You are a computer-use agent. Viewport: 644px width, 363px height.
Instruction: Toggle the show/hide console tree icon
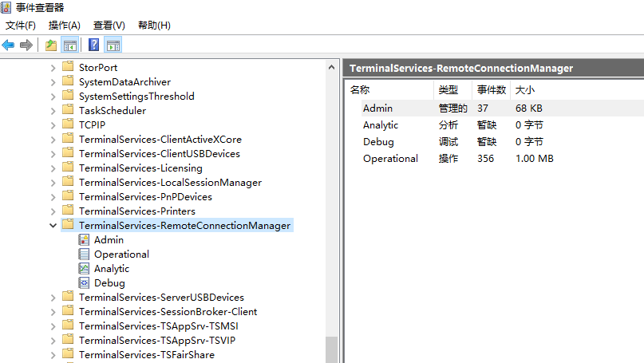69,45
